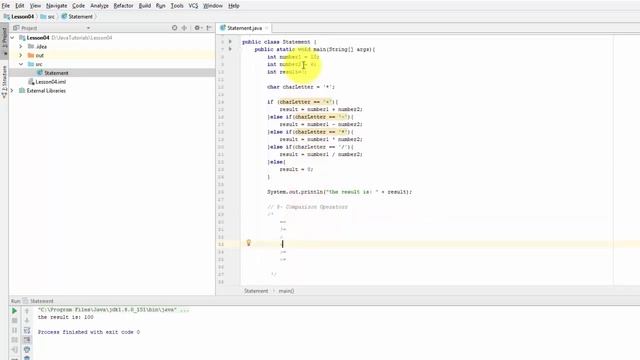Open the Edit menu
Screen dimensions: 640x360
(20, 6)
